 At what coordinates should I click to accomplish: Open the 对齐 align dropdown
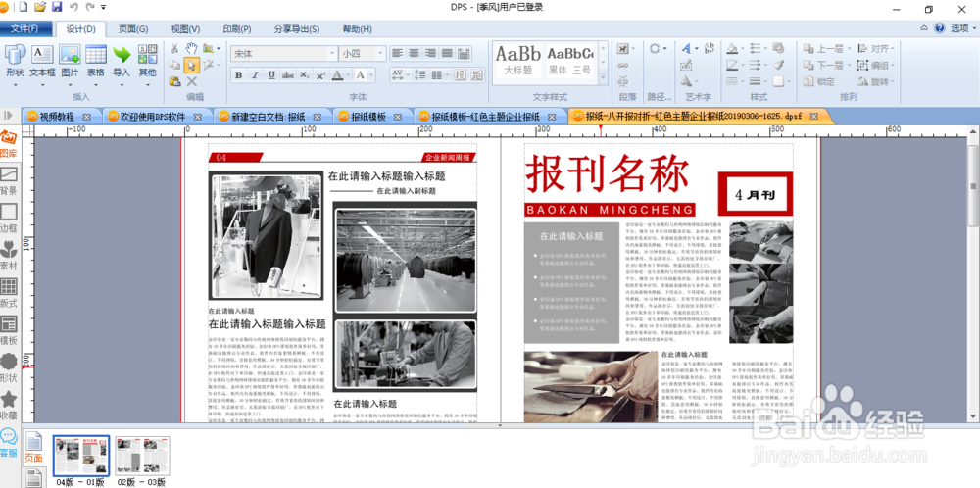(893, 49)
